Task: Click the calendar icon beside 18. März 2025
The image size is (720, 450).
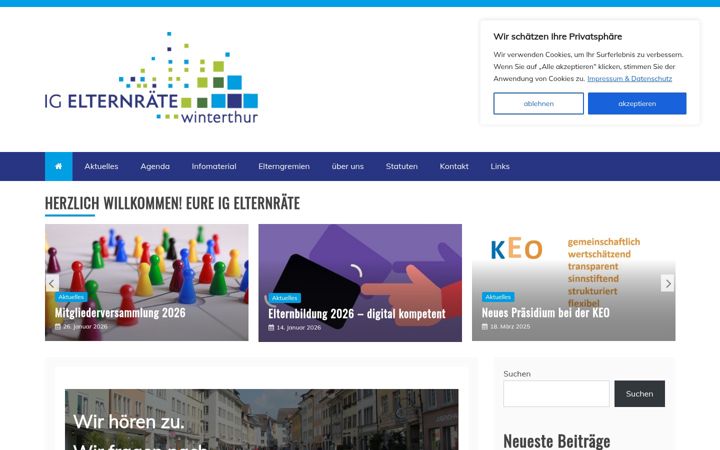Action: tap(484, 326)
